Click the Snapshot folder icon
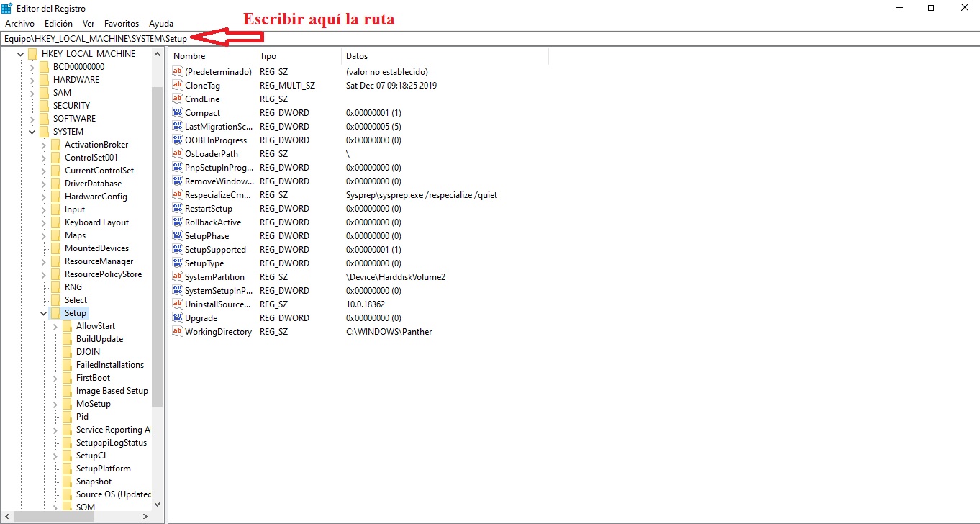 point(67,482)
